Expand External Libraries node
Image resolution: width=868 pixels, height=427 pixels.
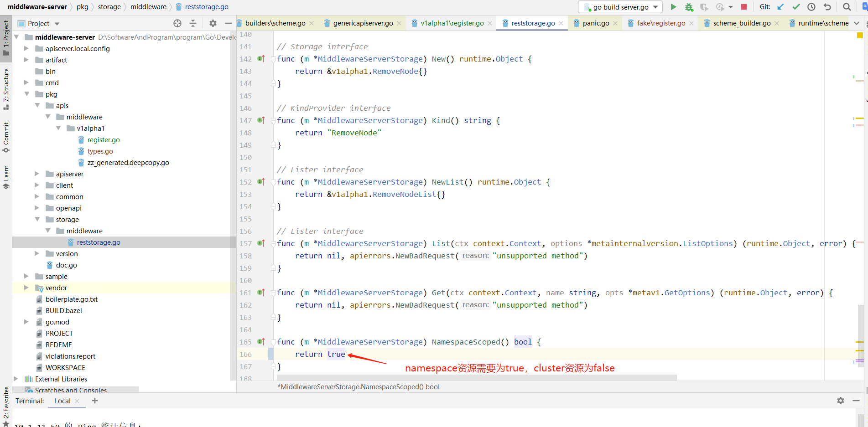(16, 379)
